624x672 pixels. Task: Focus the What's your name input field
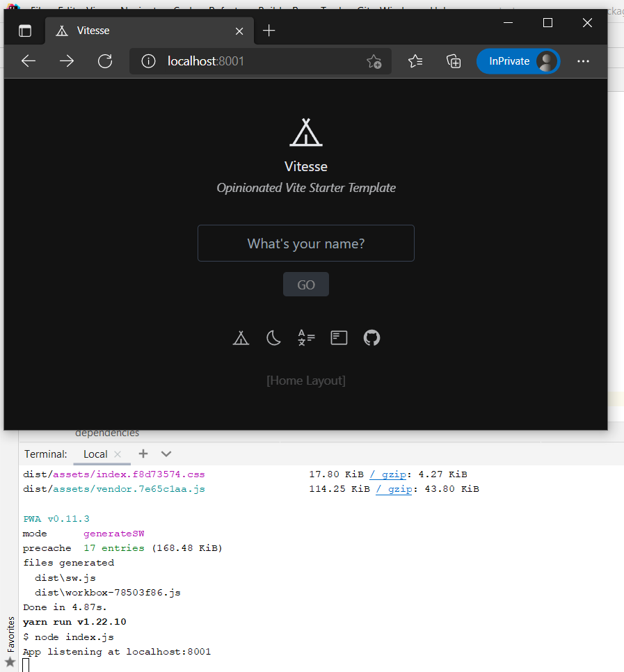tap(306, 243)
